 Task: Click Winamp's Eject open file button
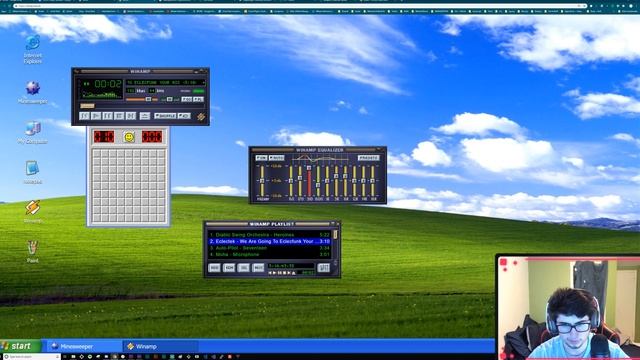coord(144,116)
